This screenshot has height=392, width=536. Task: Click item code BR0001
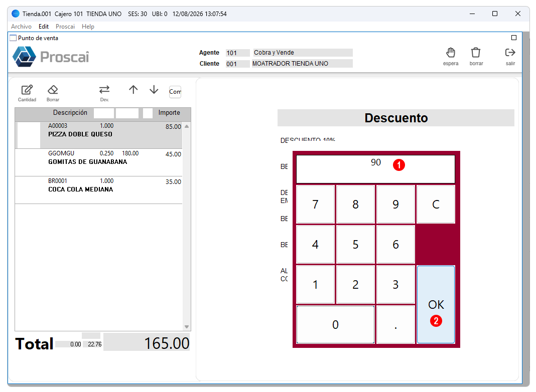click(x=57, y=181)
